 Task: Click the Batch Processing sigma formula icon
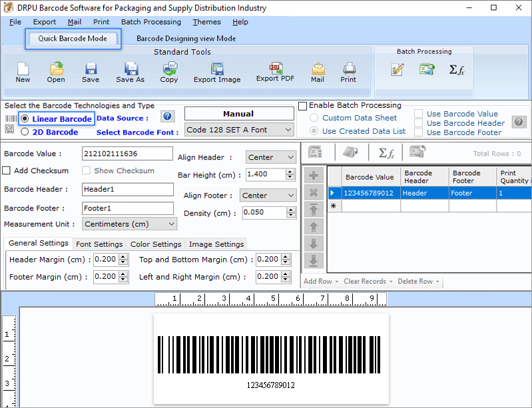[456, 69]
